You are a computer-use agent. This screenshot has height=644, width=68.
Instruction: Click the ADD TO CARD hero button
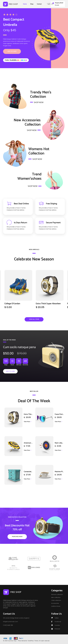click(12, 51)
